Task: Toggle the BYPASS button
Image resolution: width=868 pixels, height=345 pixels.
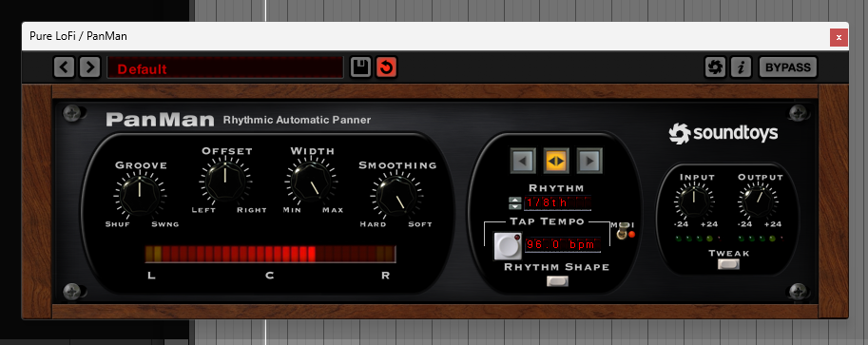Action: point(788,67)
